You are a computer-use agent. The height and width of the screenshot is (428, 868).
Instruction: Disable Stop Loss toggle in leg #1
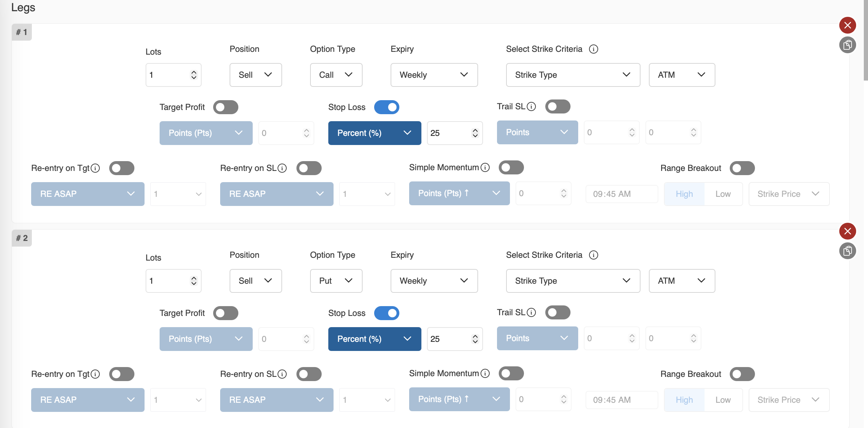click(x=386, y=107)
